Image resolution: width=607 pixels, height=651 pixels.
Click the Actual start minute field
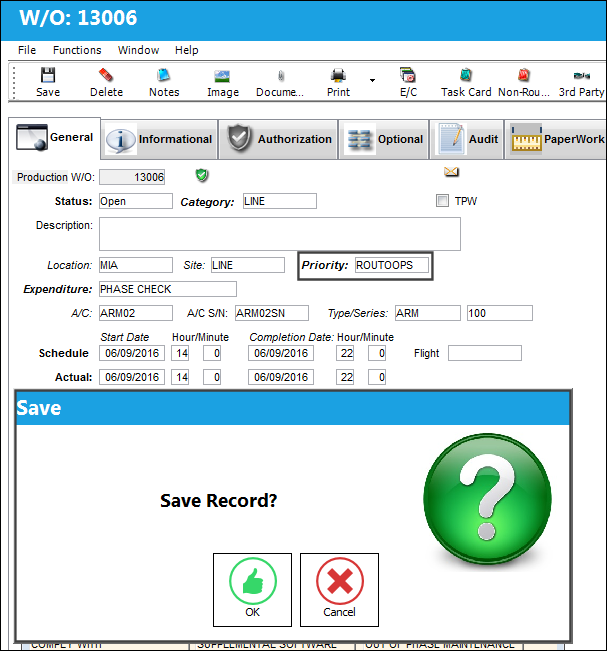(212, 377)
